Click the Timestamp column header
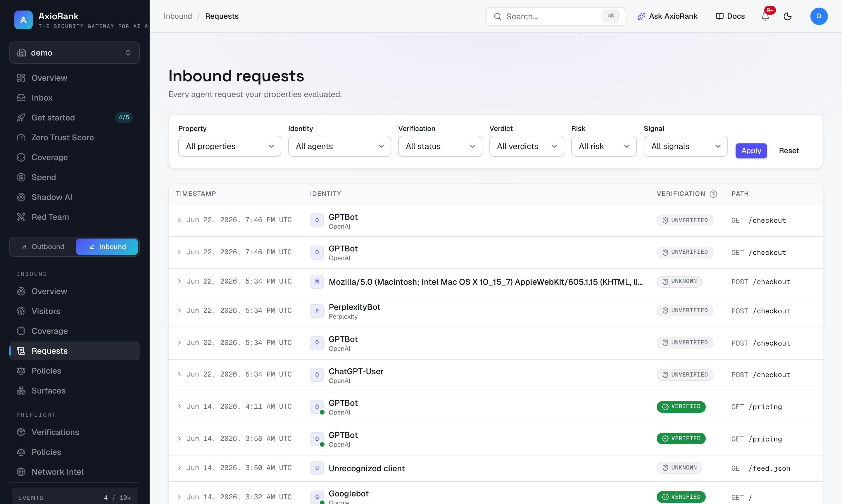 [x=196, y=194]
